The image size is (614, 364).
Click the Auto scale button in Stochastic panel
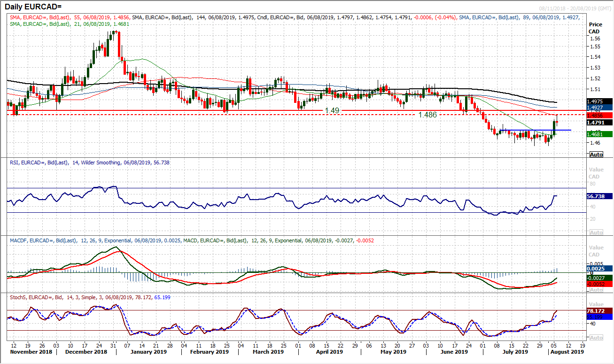596,338
